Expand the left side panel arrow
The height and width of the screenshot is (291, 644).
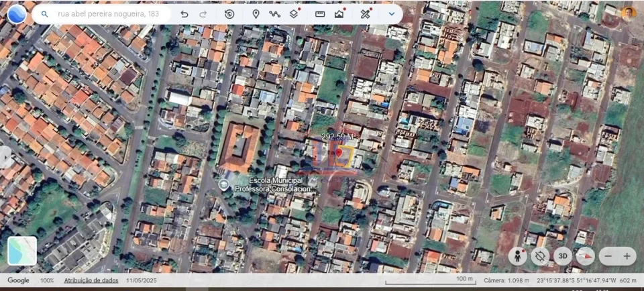tap(6, 157)
